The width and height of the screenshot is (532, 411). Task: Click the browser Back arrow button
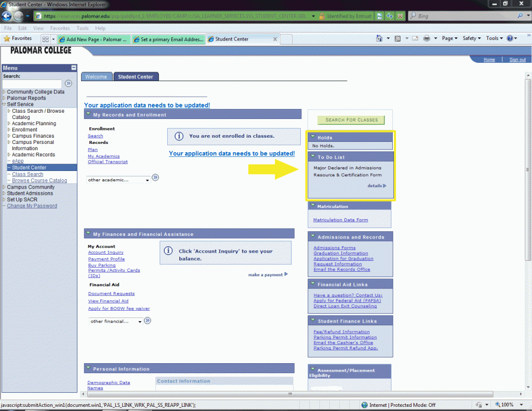(6, 16)
